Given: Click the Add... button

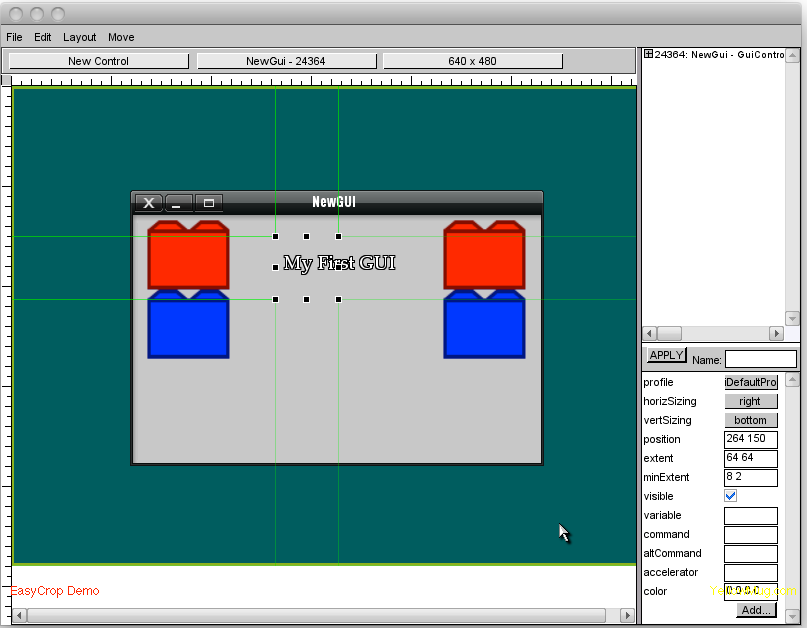Looking at the screenshot, I should pyautogui.click(x=756, y=610).
